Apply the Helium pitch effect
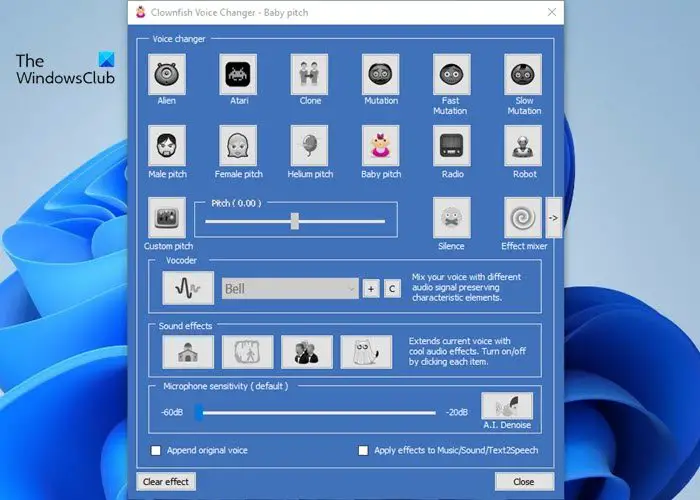This screenshot has height=500, width=700. click(309, 146)
